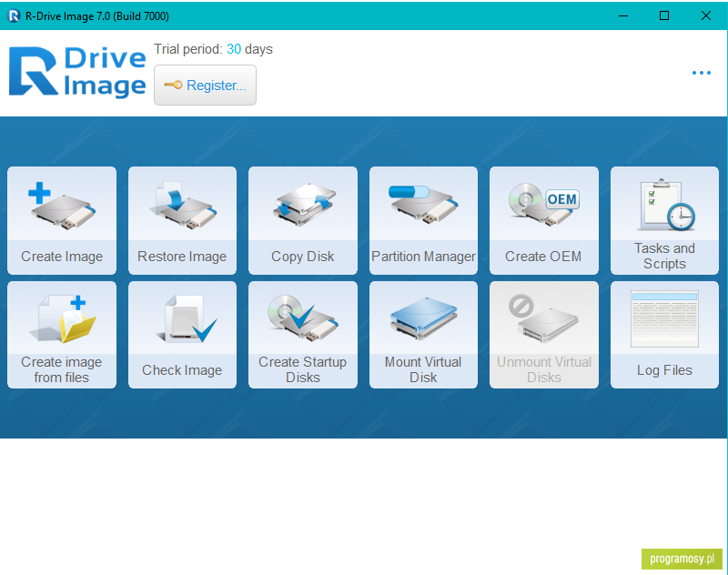Screen dimensions: 728x575
Task: Close the R-Drive Image window
Action: tap(706, 15)
